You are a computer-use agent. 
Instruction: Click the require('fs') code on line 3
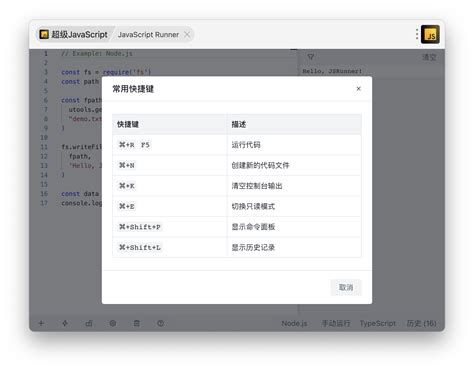coord(127,72)
